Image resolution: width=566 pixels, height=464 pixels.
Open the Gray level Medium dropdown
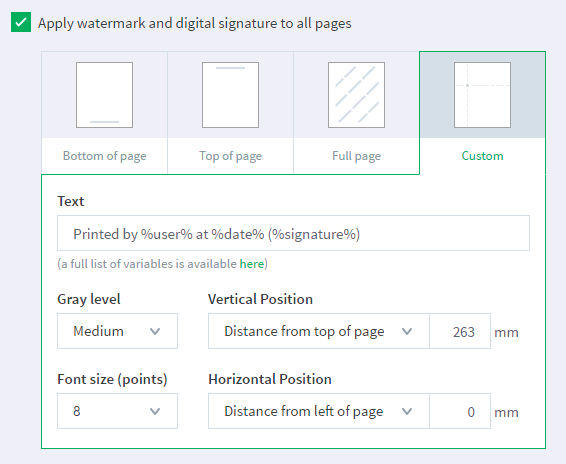point(117,331)
